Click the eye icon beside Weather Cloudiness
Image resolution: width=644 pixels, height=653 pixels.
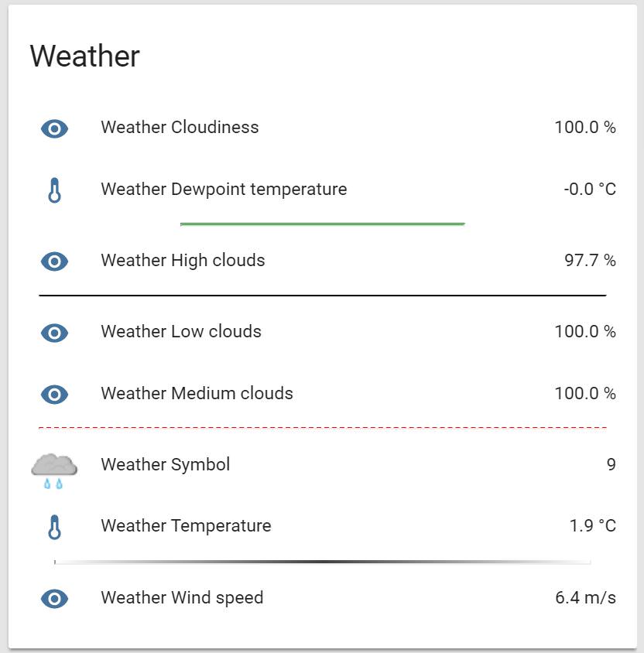coord(54,128)
